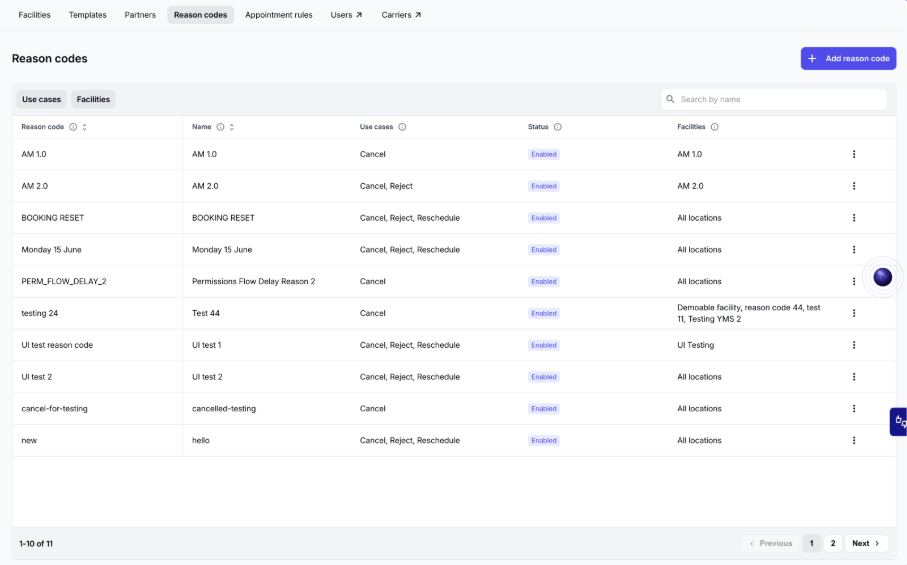Click the Status column info icon
Viewport: 907px width, 565px height.
point(558,127)
